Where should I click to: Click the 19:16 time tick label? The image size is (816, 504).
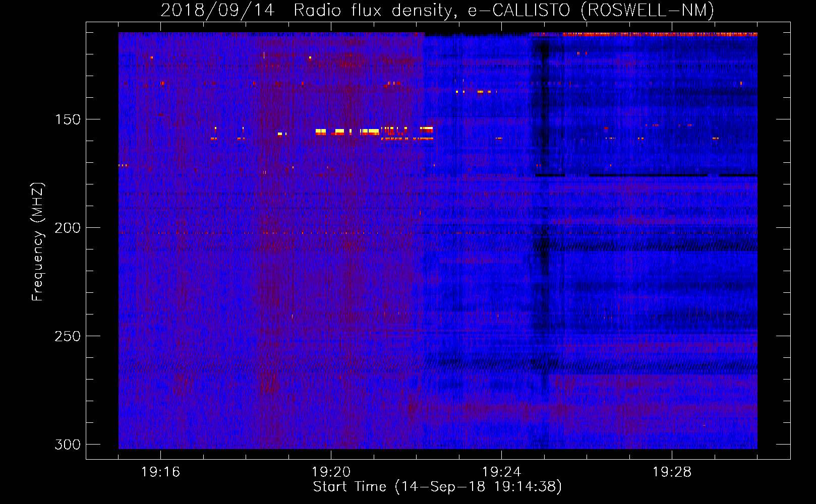pos(160,472)
